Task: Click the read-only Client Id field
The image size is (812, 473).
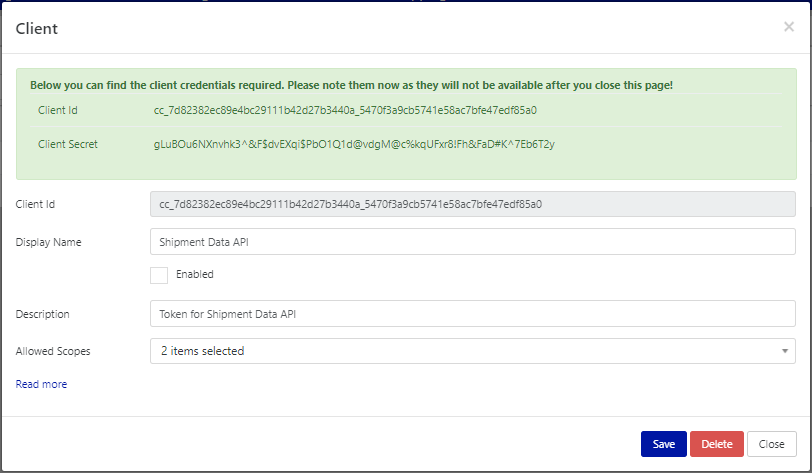Action: [472, 204]
